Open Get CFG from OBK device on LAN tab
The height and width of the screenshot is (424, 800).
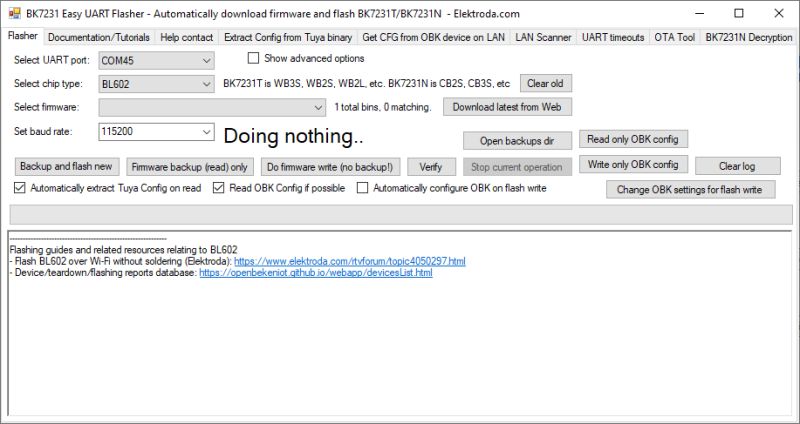coord(434,37)
